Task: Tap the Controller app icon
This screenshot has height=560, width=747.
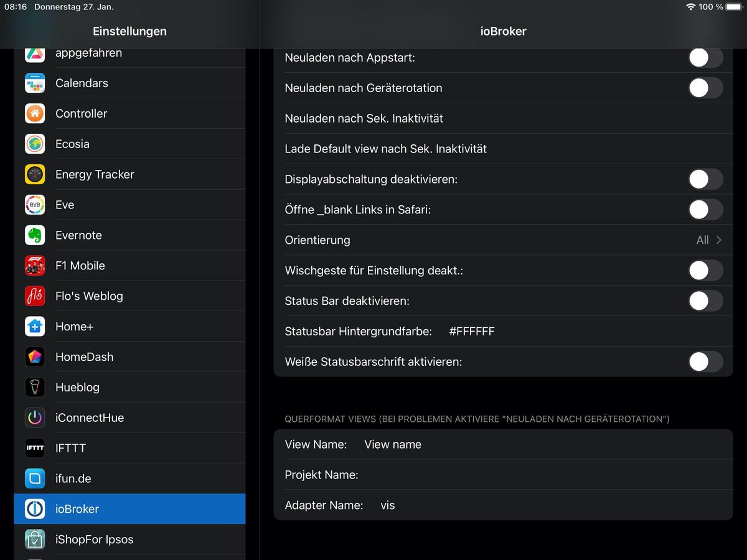Action: click(35, 113)
